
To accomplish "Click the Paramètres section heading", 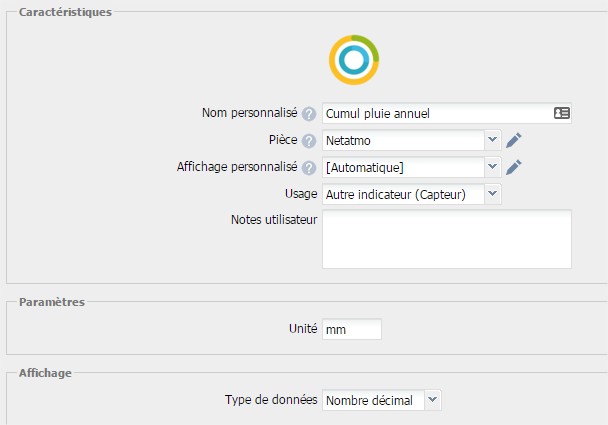I will tap(51, 301).
